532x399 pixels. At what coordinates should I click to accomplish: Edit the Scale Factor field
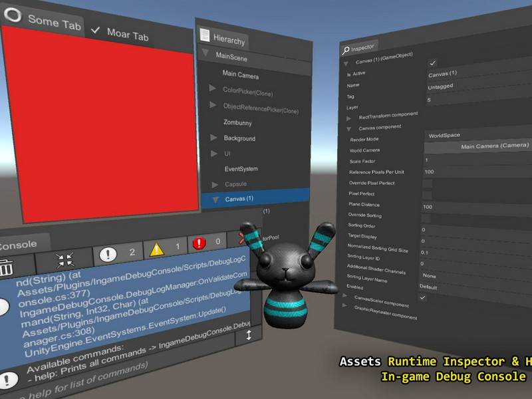[477, 160]
